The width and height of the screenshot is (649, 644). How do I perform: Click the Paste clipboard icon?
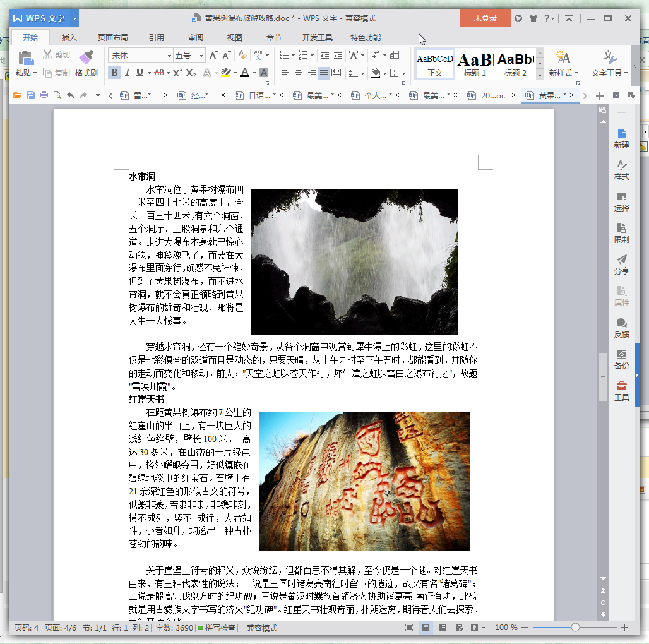pyautogui.click(x=26, y=57)
